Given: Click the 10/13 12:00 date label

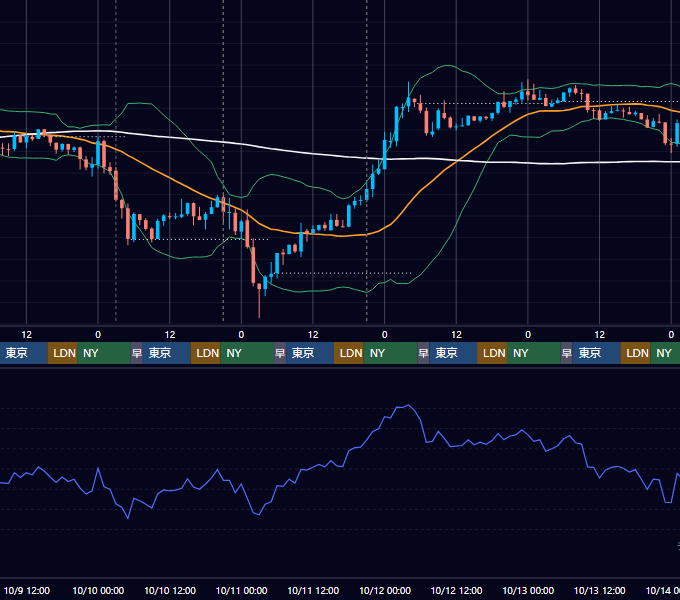Looking at the screenshot, I should [x=600, y=590].
